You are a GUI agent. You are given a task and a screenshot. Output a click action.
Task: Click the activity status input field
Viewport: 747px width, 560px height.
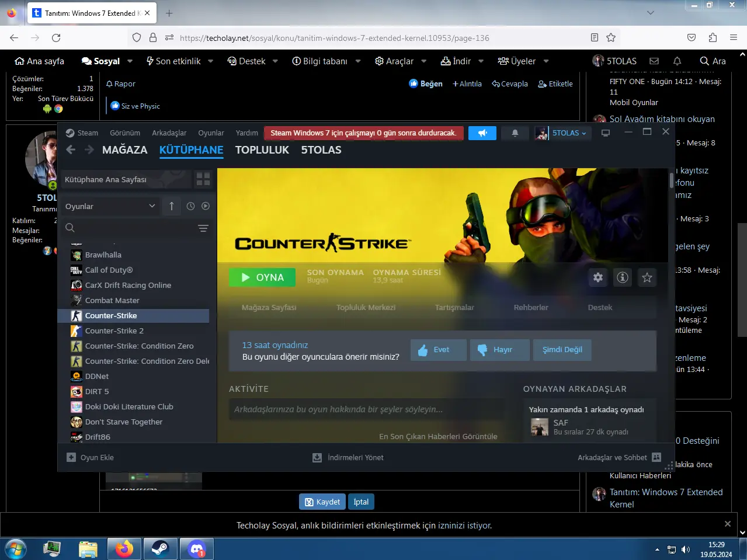pyautogui.click(x=367, y=409)
